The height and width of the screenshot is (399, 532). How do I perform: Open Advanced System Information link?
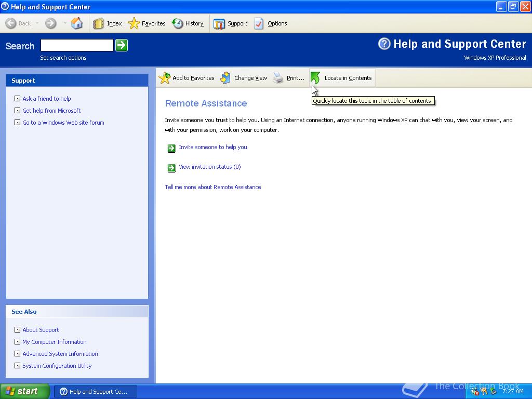pos(60,353)
